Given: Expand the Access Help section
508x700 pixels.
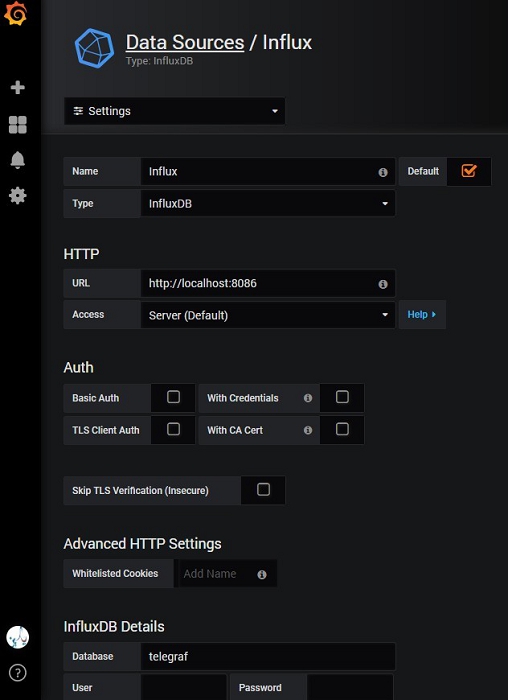Looking at the screenshot, I should pyautogui.click(x=422, y=315).
